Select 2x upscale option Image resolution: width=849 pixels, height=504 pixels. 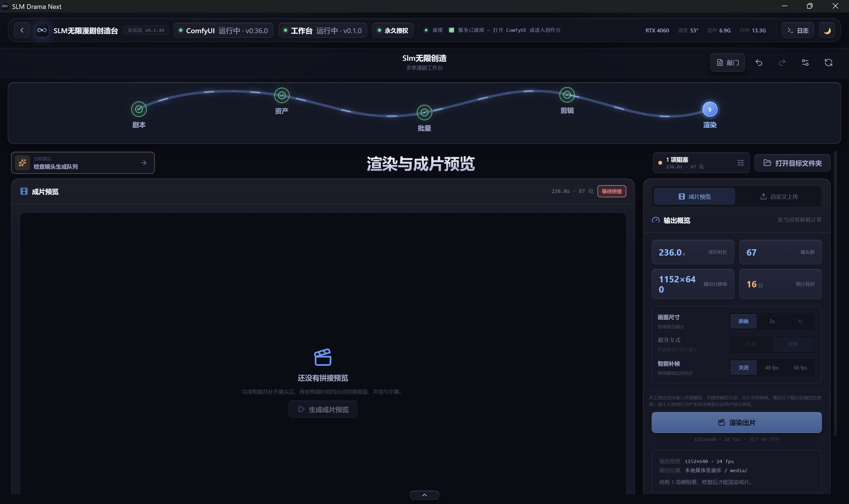(772, 321)
